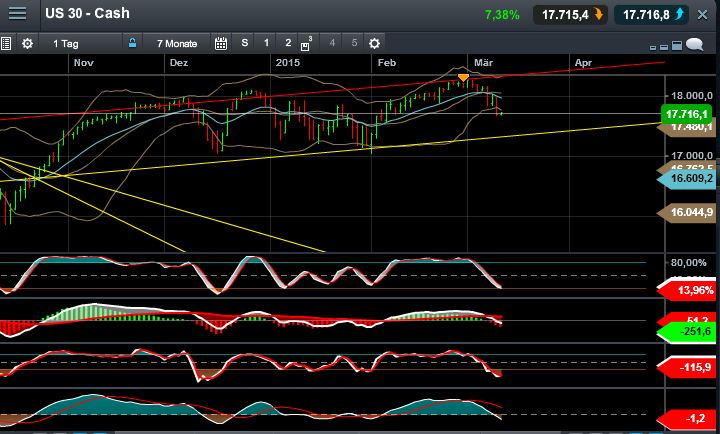This screenshot has height=434, width=720.
Task: Click the sell price 17.715,4 button
Action: click(x=570, y=15)
